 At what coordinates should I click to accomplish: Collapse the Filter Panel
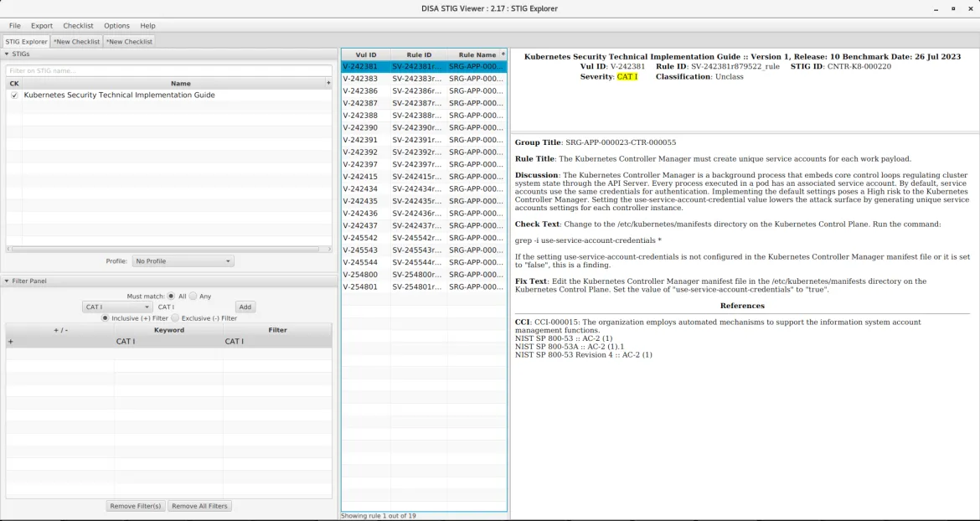pyautogui.click(x=8, y=281)
